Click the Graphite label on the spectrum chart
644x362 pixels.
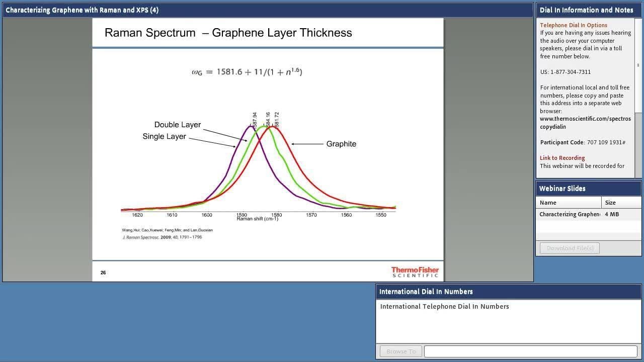point(341,144)
